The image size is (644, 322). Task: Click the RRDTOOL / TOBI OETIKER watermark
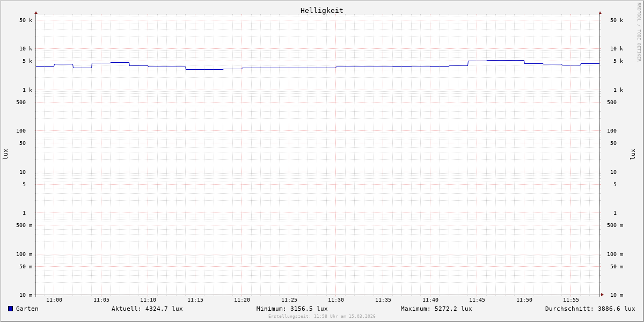pos(639,32)
